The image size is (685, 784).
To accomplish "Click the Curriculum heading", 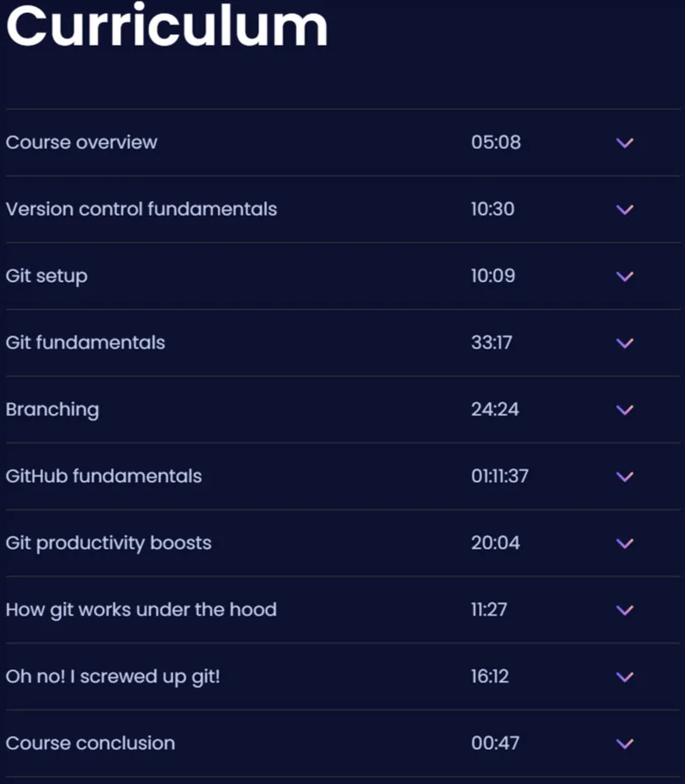I will pyautogui.click(x=167, y=25).
